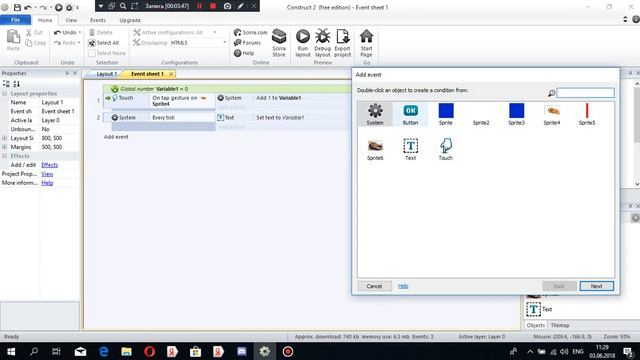Click Select All in Selection group

click(x=104, y=43)
